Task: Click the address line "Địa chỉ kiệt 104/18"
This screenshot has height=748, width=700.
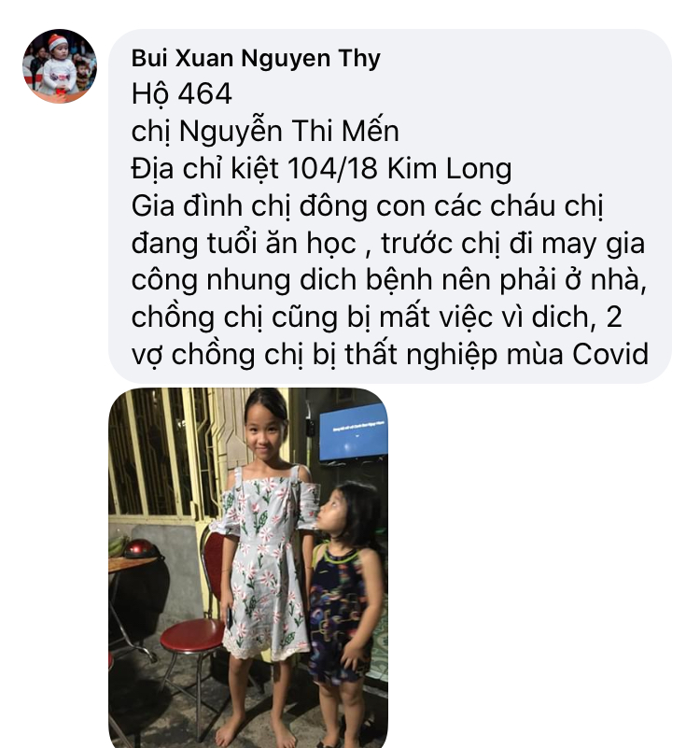Action: coord(254,168)
